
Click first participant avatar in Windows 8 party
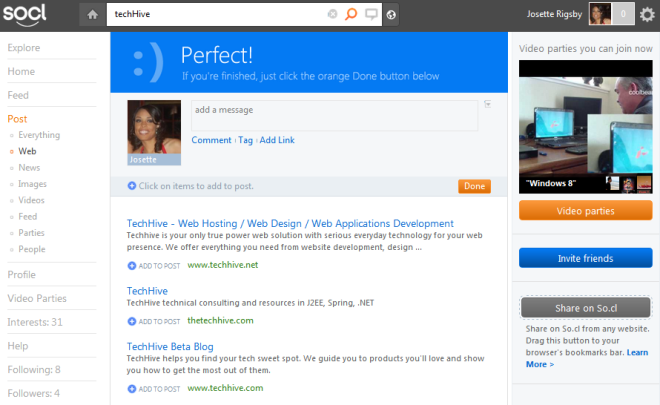click(612, 184)
